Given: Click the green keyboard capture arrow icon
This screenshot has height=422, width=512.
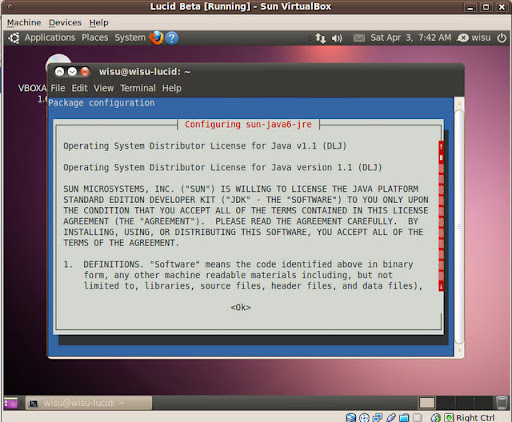Looking at the screenshot, I should pyautogui.click(x=449, y=417).
